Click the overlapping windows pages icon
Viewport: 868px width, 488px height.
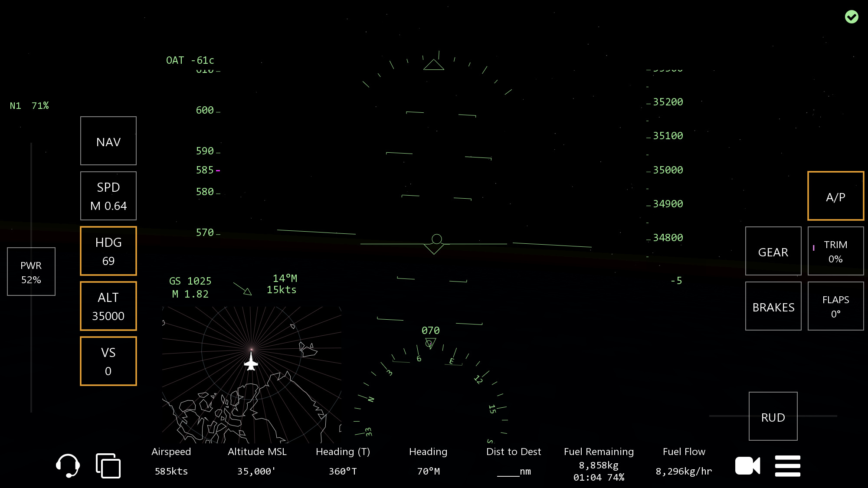(108, 466)
